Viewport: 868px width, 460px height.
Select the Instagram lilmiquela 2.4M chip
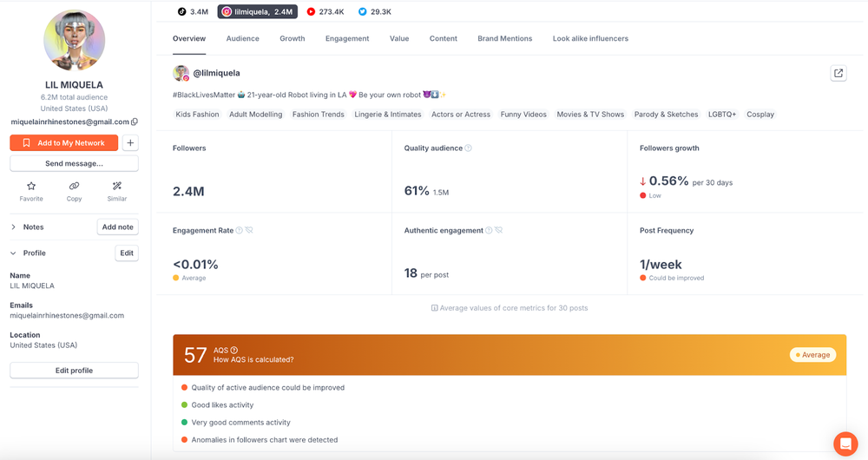pyautogui.click(x=258, y=11)
